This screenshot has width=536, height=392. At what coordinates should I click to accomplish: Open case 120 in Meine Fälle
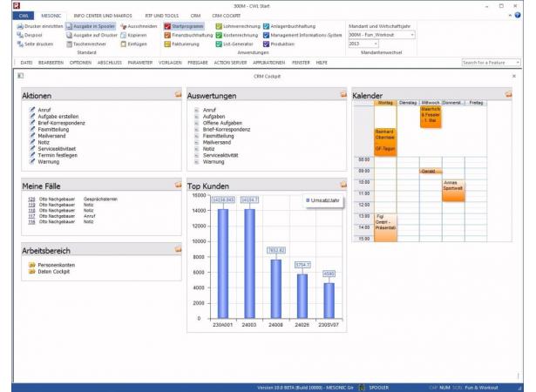tap(32, 199)
